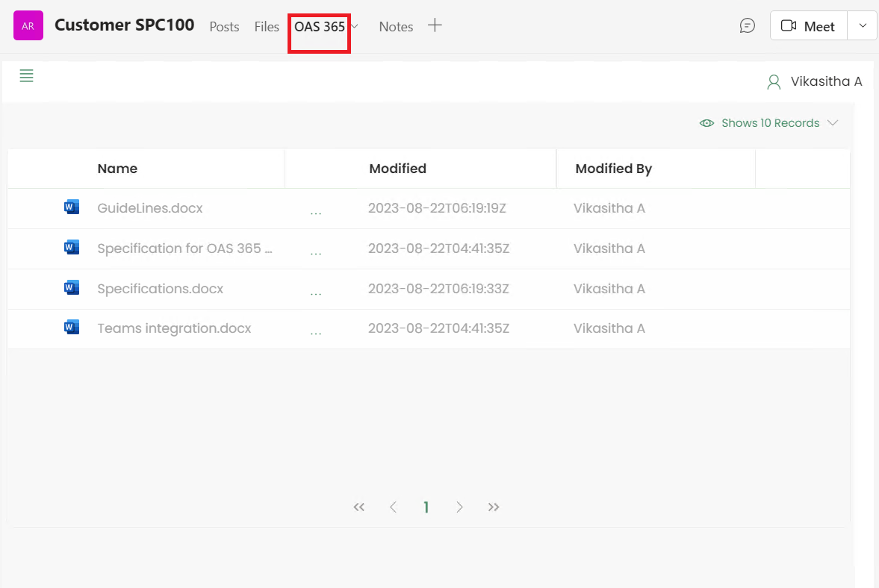Click the Word icon beside Specifications.docx

click(x=71, y=287)
